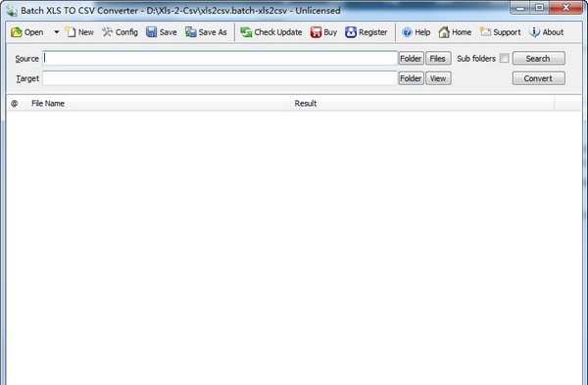588x385 pixels.
Task: Open the Help question mark icon
Action: click(407, 32)
